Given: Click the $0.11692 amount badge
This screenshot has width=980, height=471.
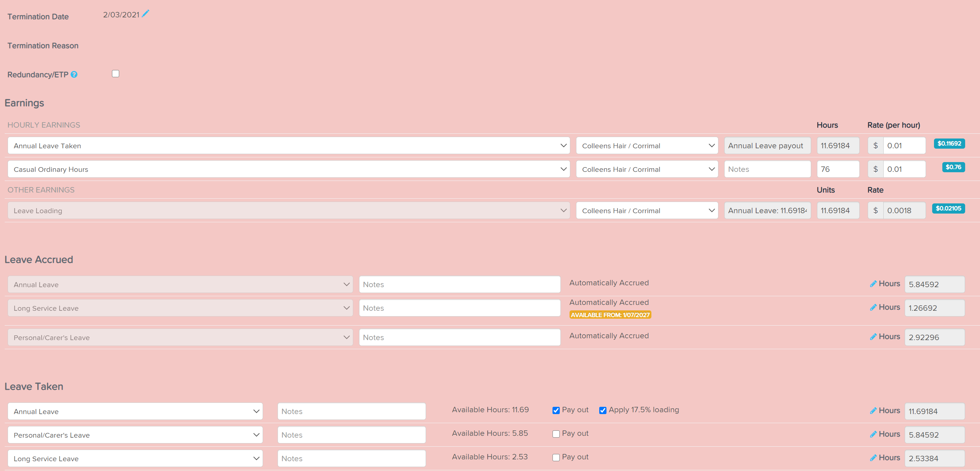Looking at the screenshot, I should click(949, 144).
